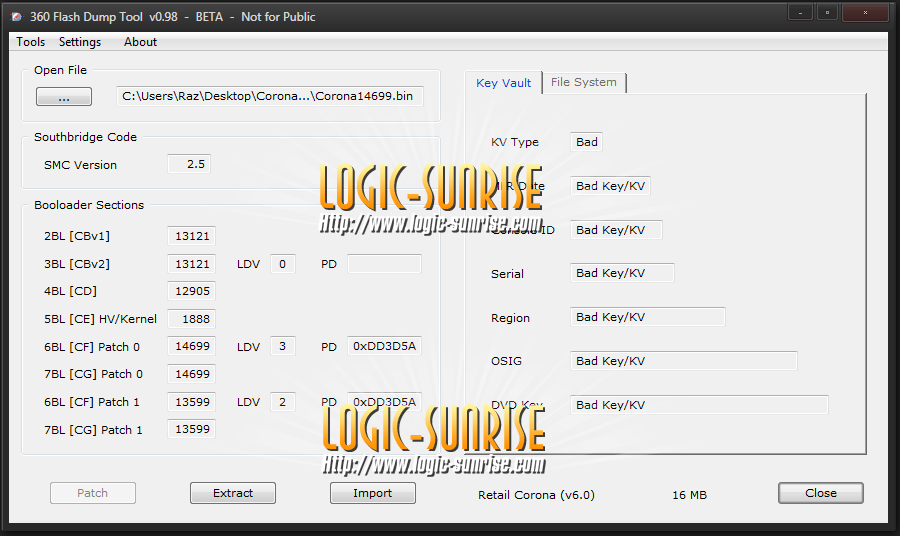Click the '7BL [CG] Patch 1' label
The width and height of the screenshot is (900, 536).
click(x=93, y=430)
